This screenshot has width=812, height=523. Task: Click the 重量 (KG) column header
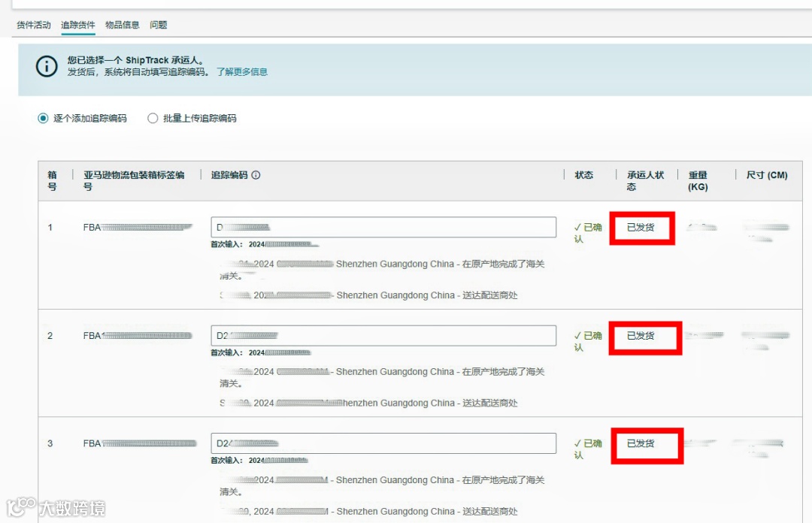pos(698,180)
